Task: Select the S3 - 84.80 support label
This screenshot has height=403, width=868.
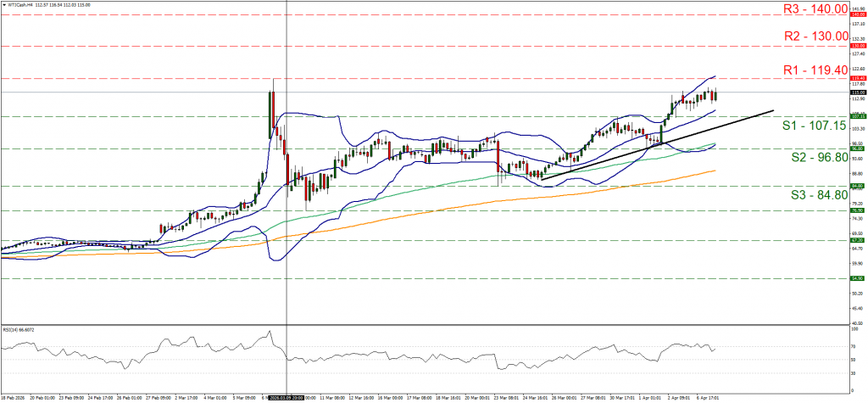Action: coord(817,194)
